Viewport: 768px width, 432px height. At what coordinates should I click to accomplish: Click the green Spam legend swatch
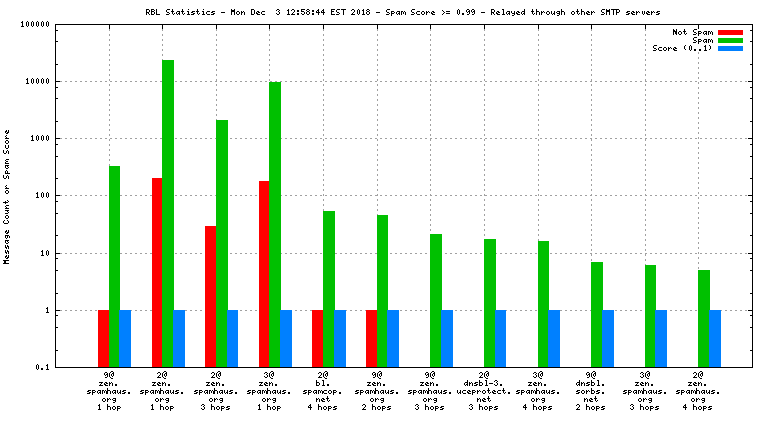point(730,40)
